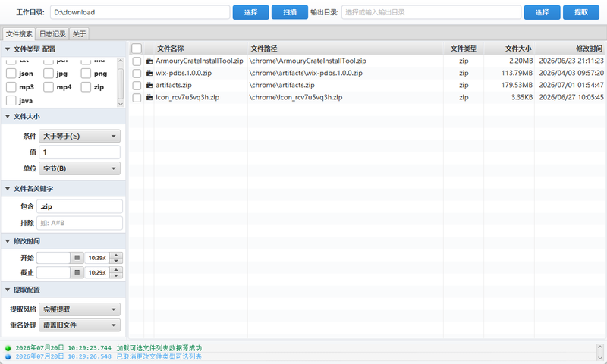The width and height of the screenshot is (607, 364).
Task: Click the 扫描 button
Action: coord(290,12)
